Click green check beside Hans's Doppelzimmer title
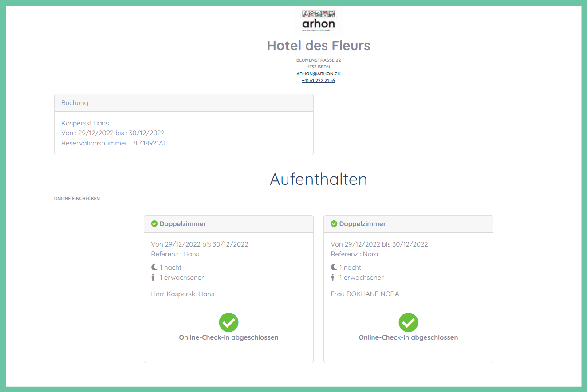Screen dimensions: 587x392 (x=154, y=224)
